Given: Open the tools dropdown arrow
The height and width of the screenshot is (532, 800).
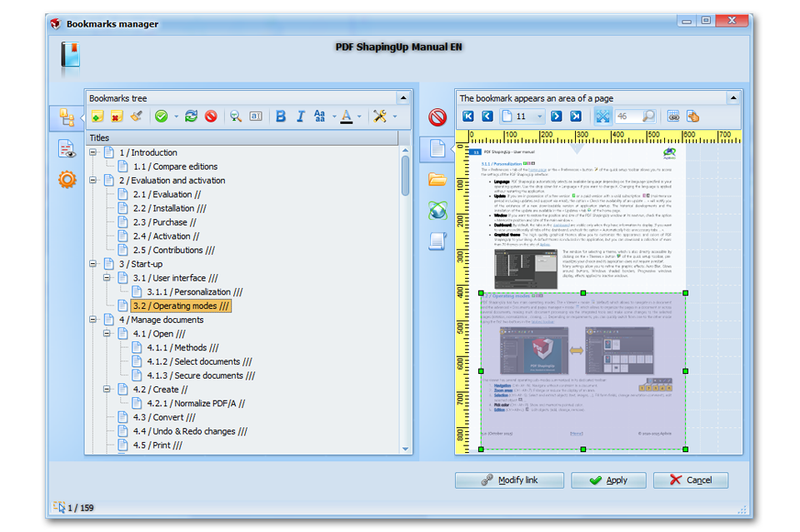Looking at the screenshot, I should 395,117.
